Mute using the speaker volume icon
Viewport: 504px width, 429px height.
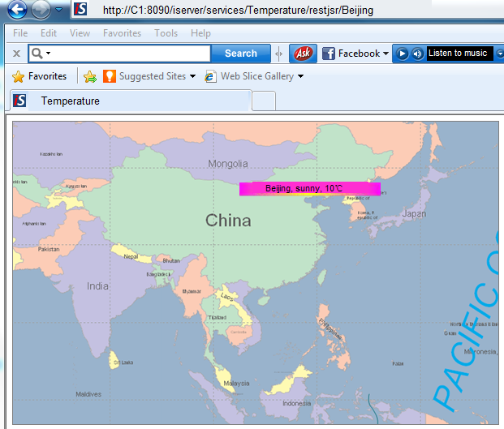coord(417,54)
